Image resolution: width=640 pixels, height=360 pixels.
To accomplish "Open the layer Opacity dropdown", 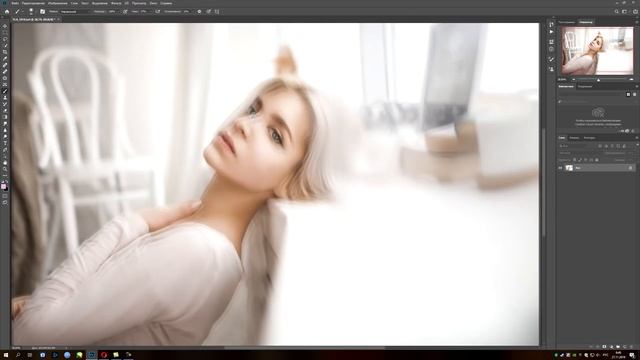I will [x=629, y=153].
